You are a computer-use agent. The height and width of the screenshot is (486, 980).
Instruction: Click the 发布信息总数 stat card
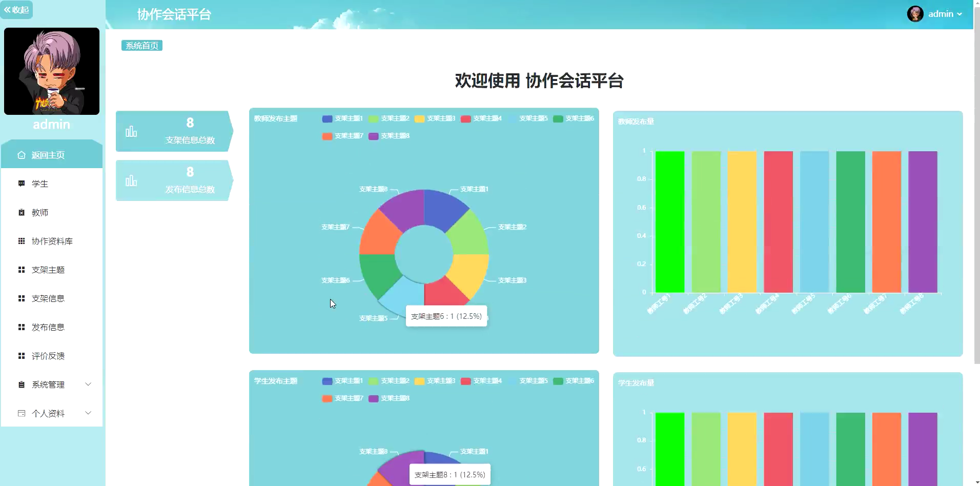coord(174,180)
